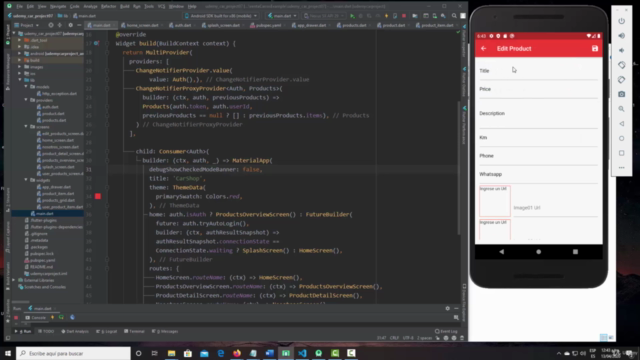Tap the Image01 Url input field
The image size is (640, 360).
point(555,208)
